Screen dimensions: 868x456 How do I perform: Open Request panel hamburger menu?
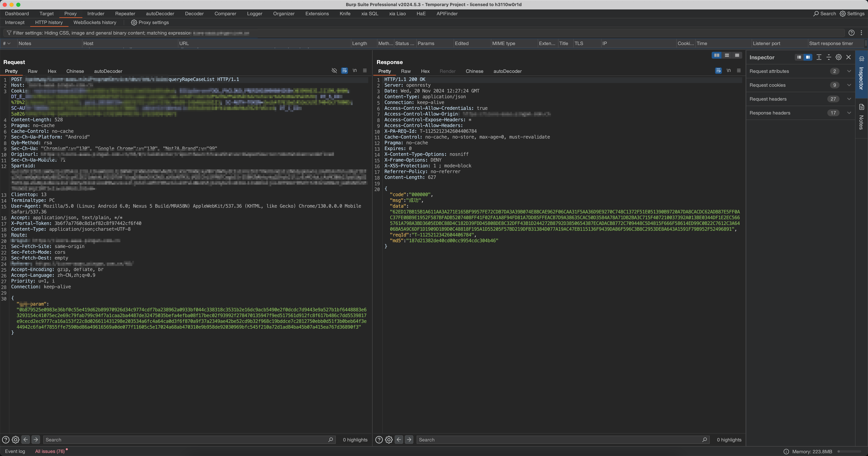click(x=365, y=71)
